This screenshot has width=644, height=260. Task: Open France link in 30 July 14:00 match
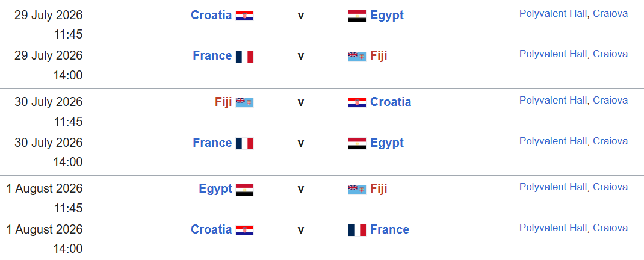tap(212, 143)
